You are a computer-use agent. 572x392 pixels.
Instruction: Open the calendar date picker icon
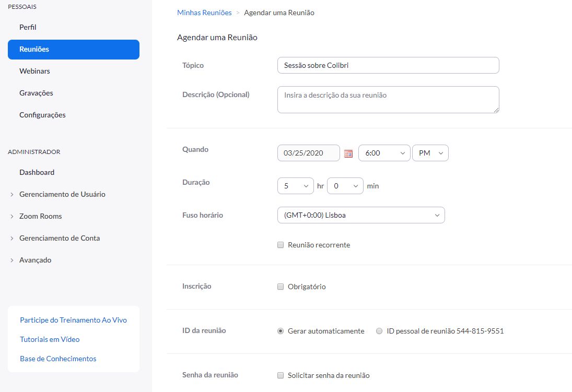(x=348, y=153)
